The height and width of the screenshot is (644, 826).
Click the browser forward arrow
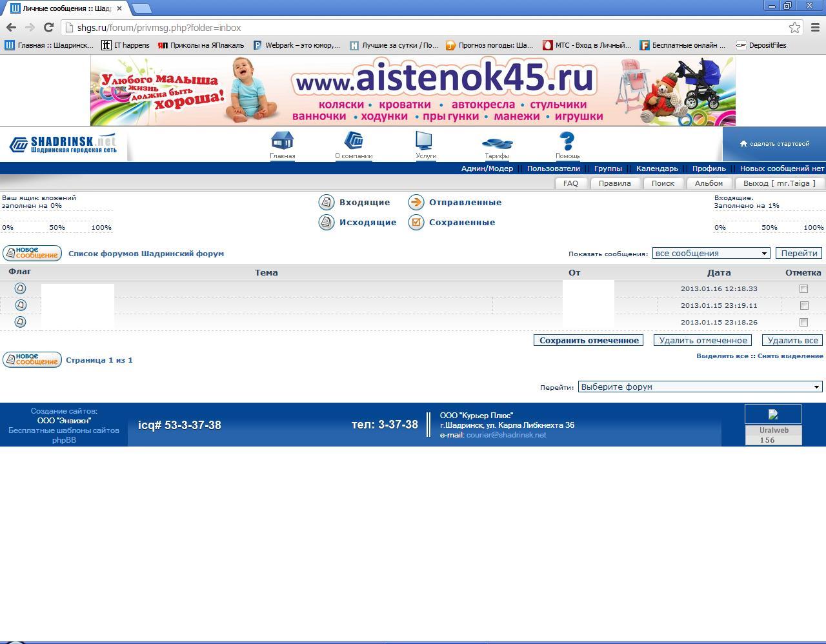tap(30, 27)
